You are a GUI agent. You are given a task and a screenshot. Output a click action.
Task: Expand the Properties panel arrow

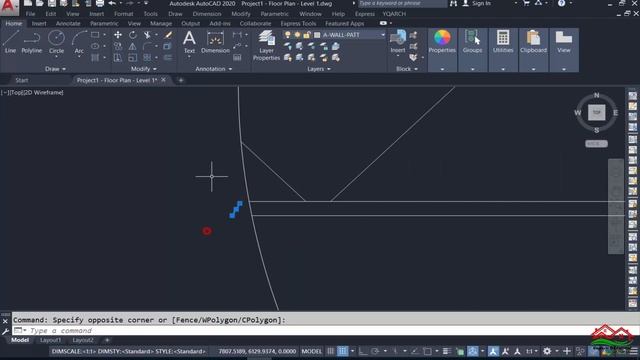coord(442,69)
